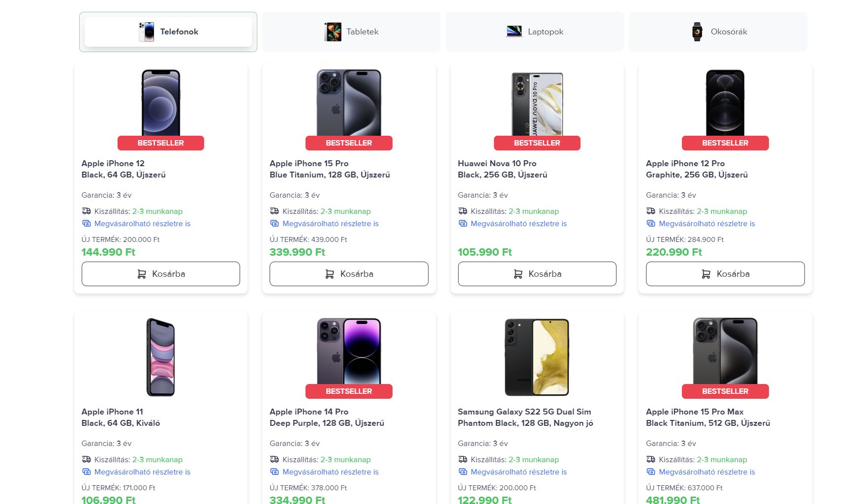Image resolution: width=863 pixels, height=504 pixels.
Task: Switch to the Tabletek tab
Action: (x=351, y=32)
